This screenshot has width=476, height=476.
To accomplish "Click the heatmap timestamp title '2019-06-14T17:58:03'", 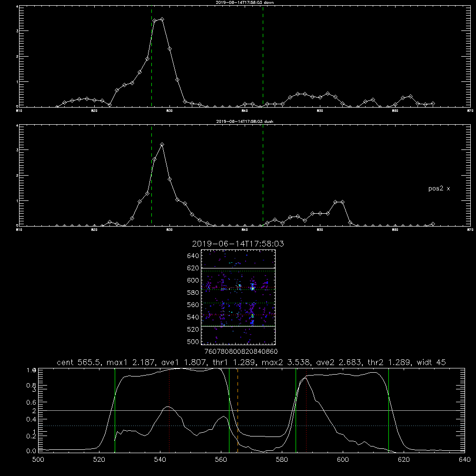I will point(238,244).
